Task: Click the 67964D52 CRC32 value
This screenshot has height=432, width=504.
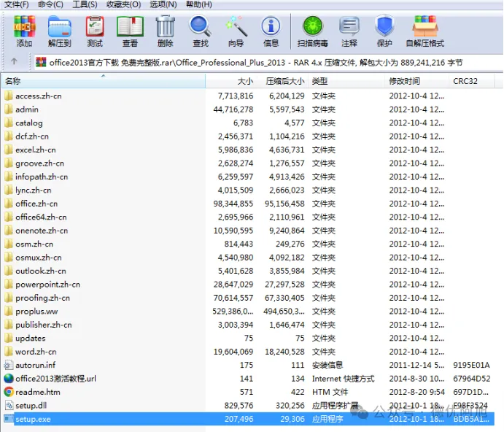Action: pos(471,378)
